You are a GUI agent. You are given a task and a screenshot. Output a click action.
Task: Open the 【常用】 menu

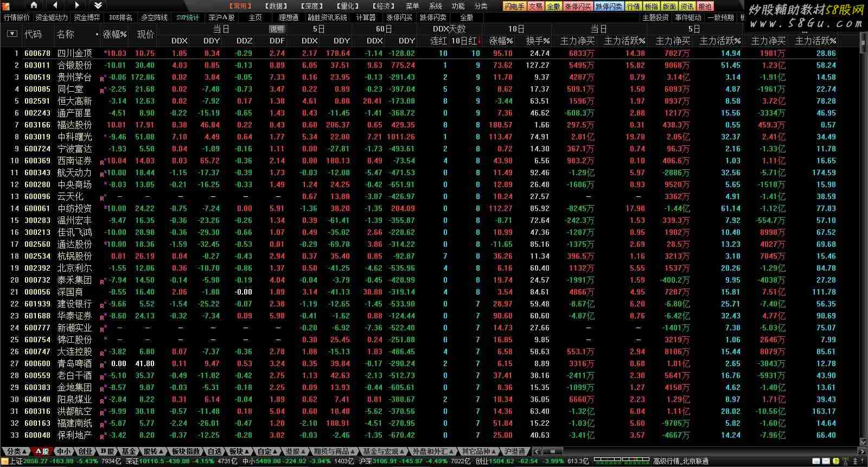pyautogui.click(x=240, y=6)
